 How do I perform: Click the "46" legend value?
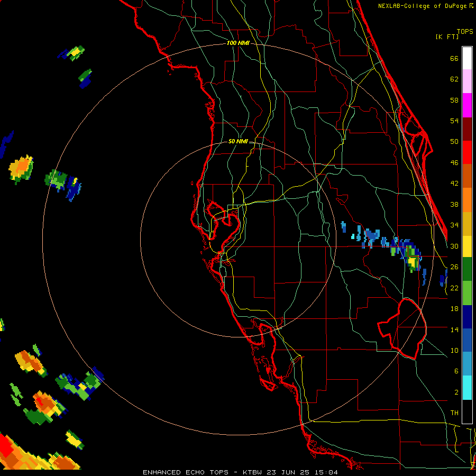click(x=454, y=163)
